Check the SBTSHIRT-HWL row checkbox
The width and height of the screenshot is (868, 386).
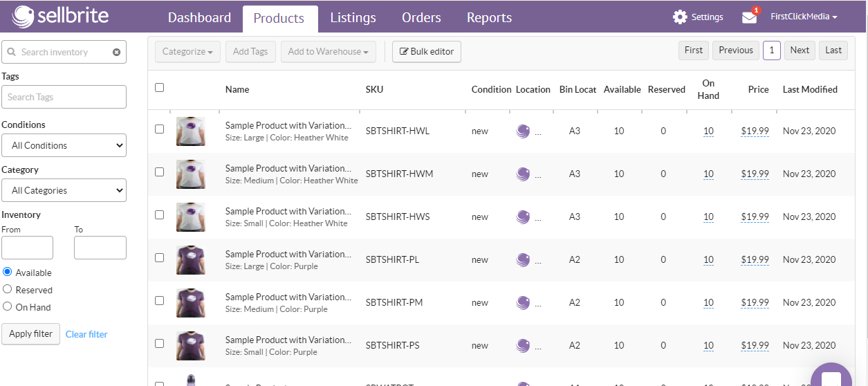160,129
